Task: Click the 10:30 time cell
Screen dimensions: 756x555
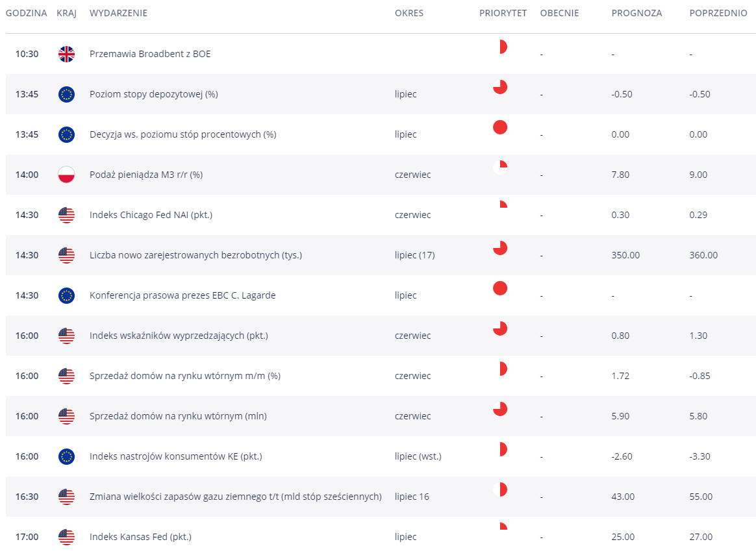Action: click(x=27, y=54)
